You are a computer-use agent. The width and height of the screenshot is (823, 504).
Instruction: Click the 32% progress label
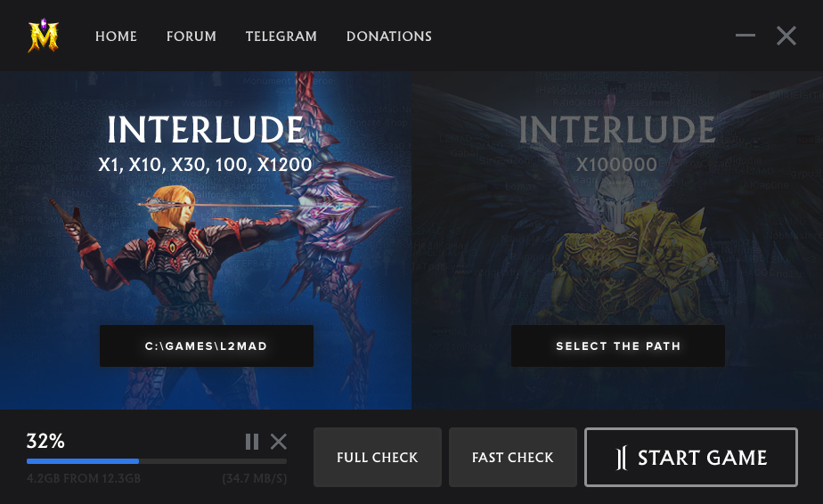point(45,441)
